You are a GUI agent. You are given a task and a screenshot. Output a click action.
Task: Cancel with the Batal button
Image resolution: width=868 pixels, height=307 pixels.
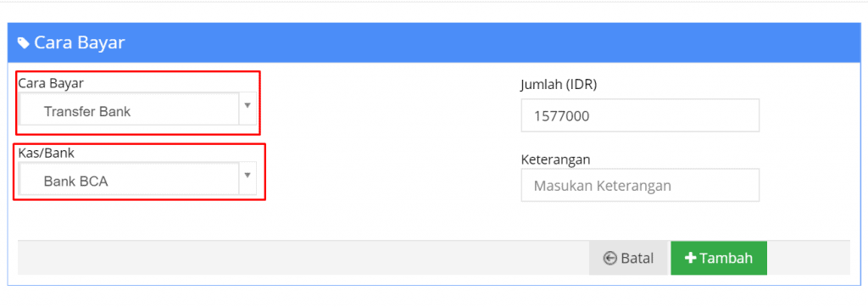(x=630, y=258)
